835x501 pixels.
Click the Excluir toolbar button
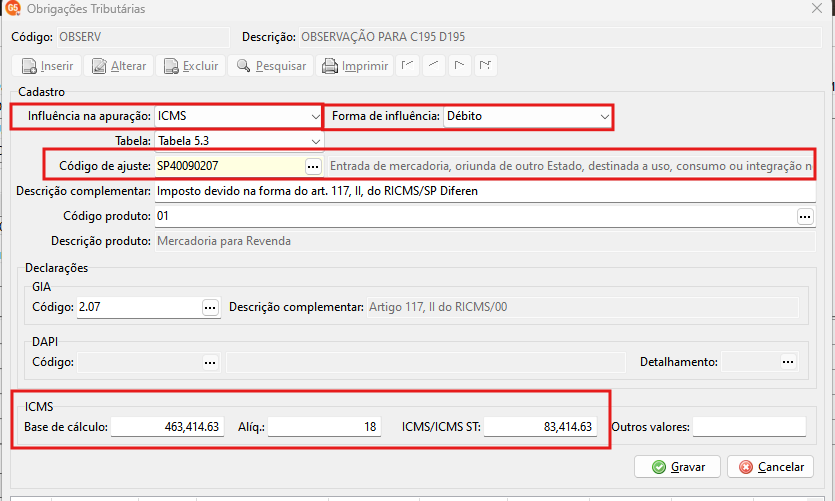pyautogui.click(x=191, y=66)
